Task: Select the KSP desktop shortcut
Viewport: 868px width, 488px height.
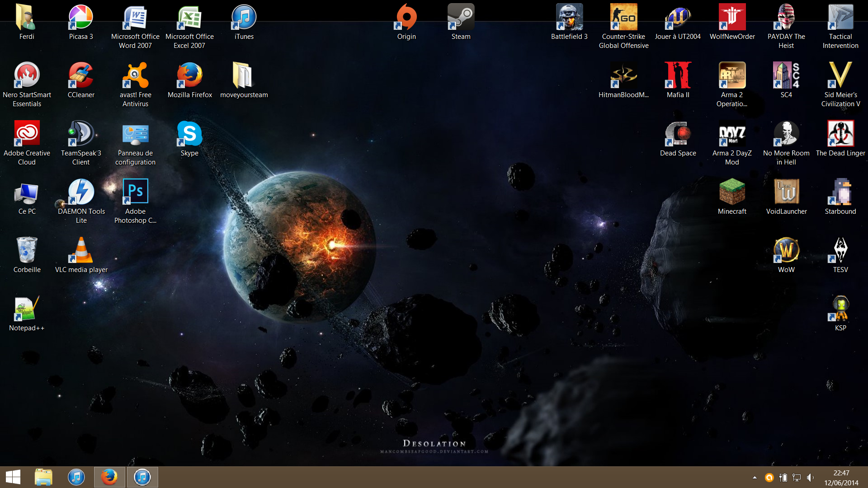Action: click(840, 308)
